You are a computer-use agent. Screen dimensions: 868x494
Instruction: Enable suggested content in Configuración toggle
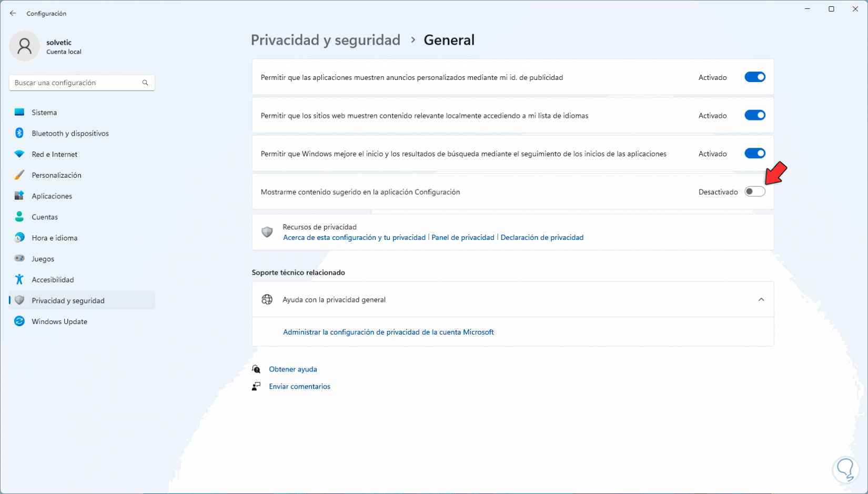(x=754, y=192)
